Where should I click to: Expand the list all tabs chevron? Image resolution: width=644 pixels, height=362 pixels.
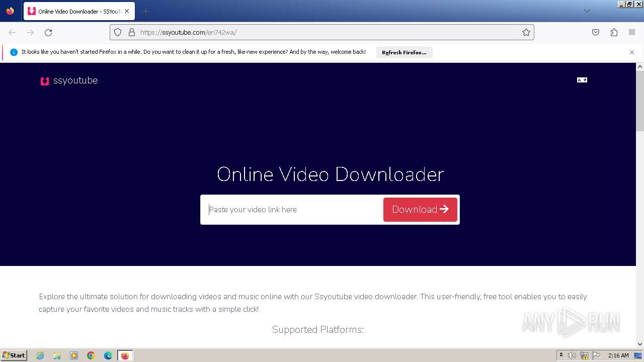(587, 11)
